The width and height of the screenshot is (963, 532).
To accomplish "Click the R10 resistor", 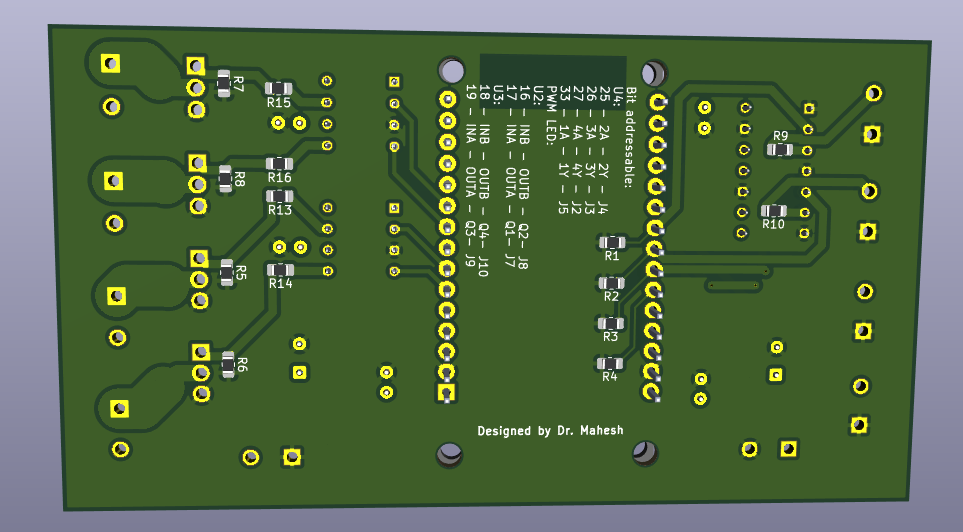I will click(x=773, y=211).
